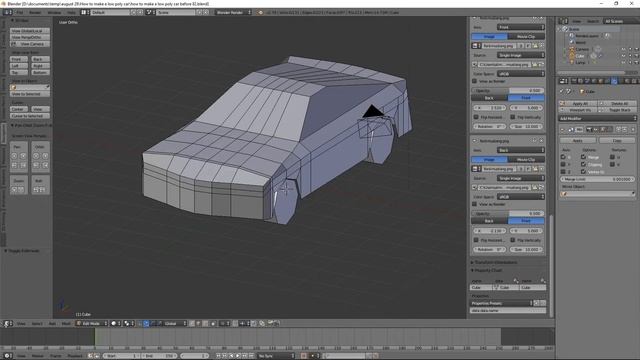Open Object properties tab icon
The width and height of the screenshot is (640, 360).
[601, 81]
